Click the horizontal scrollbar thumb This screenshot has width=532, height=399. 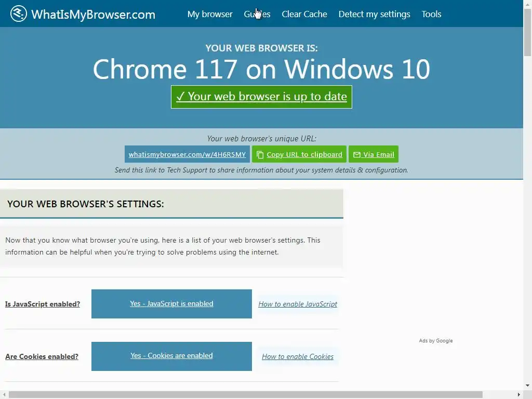pos(246,395)
